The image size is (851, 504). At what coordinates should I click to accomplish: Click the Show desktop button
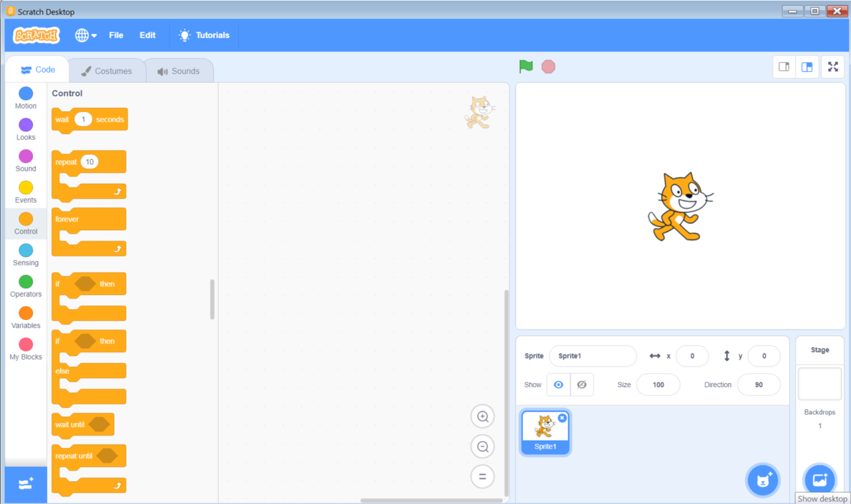click(x=823, y=498)
